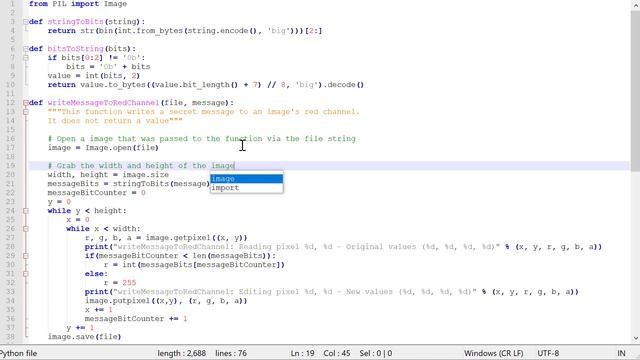This screenshot has width=640, height=360.
Task: Click the insert mode indicator in the status bar
Action: [x=621, y=353]
